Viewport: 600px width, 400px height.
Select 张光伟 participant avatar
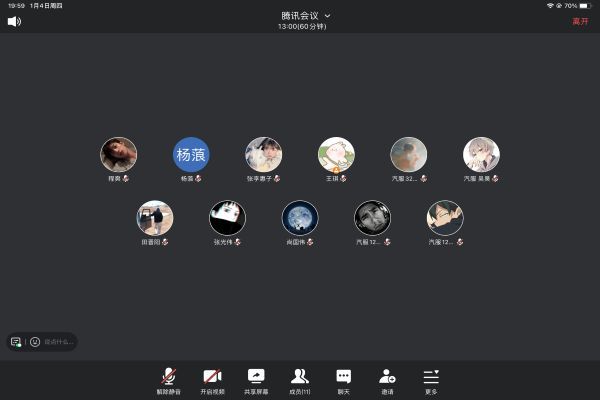227,218
